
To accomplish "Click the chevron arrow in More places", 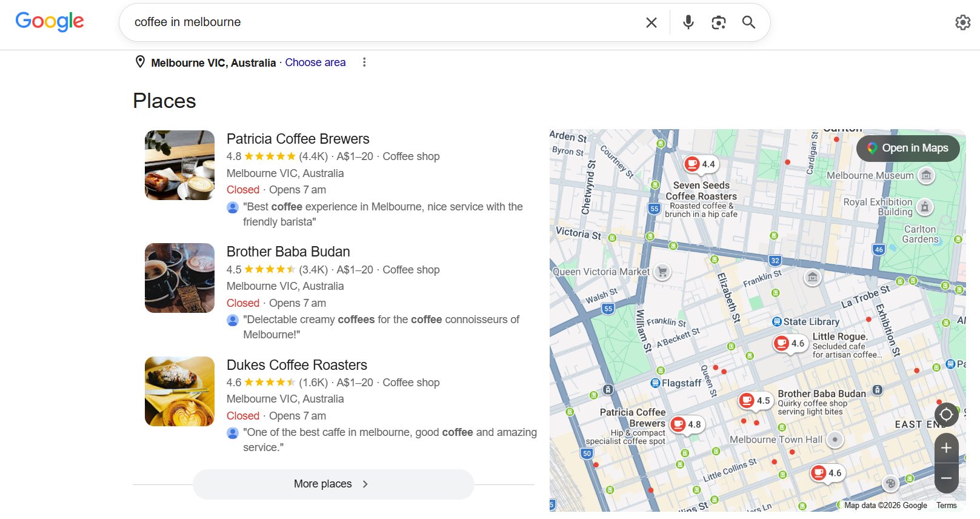I will [365, 484].
